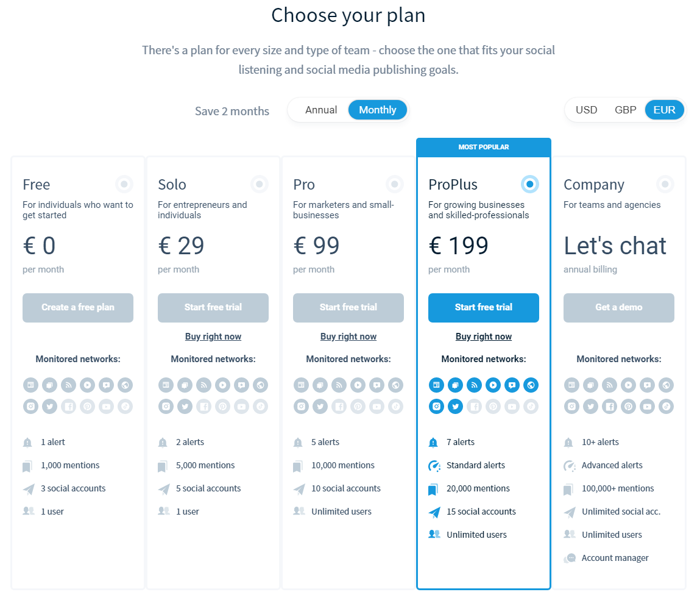The width and height of the screenshot is (700, 603).
Task: Select the Pro plan radio button
Action: (x=395, y=184)
